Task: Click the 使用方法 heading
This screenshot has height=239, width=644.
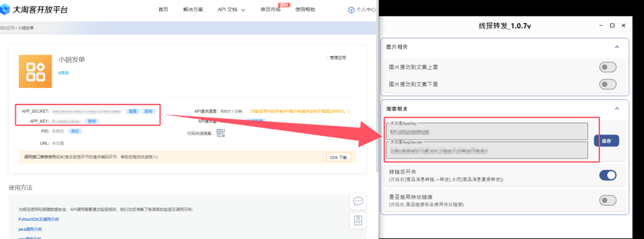Action: click(21, 187)
